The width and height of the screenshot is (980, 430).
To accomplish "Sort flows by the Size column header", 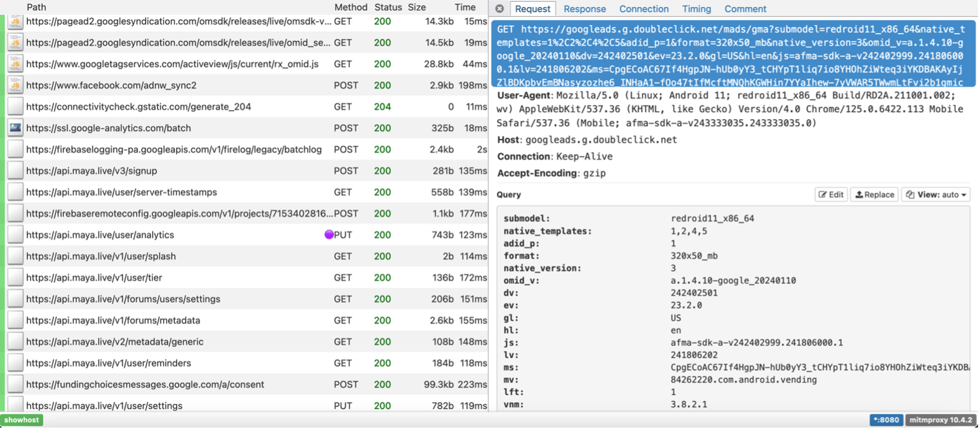I will tap(416, 7).
